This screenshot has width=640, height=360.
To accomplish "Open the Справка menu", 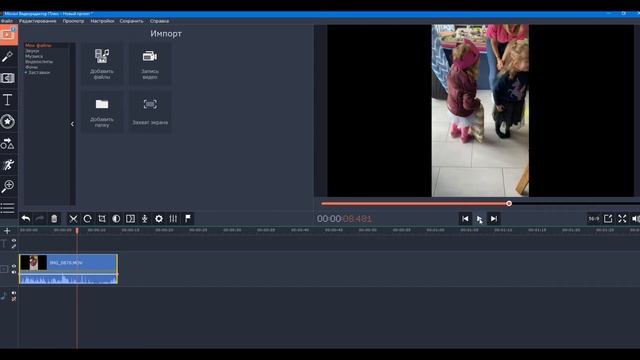I will 159,21.
